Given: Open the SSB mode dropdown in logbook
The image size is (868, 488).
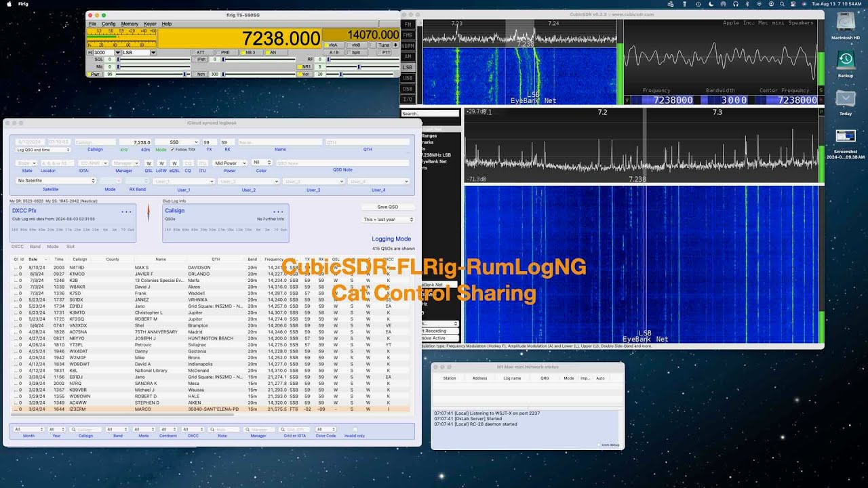Looking at the screenshot, I should point(176,142).
